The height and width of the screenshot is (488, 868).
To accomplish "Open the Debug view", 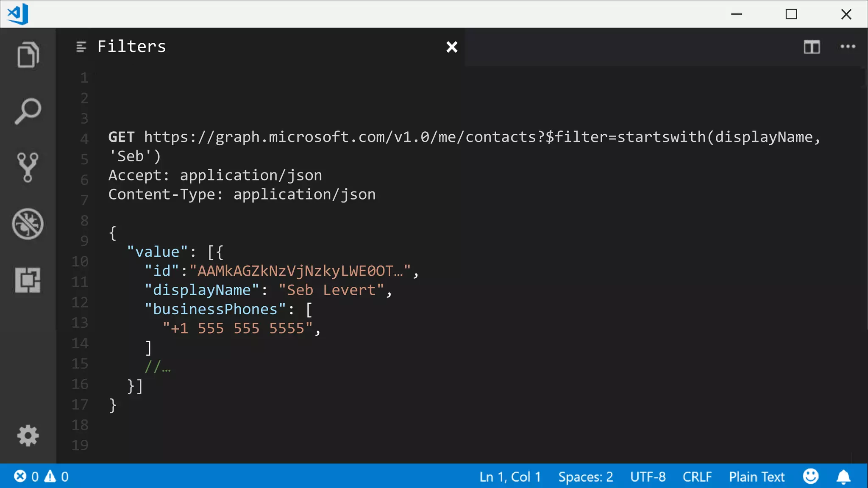I will [x=28, y=224].
